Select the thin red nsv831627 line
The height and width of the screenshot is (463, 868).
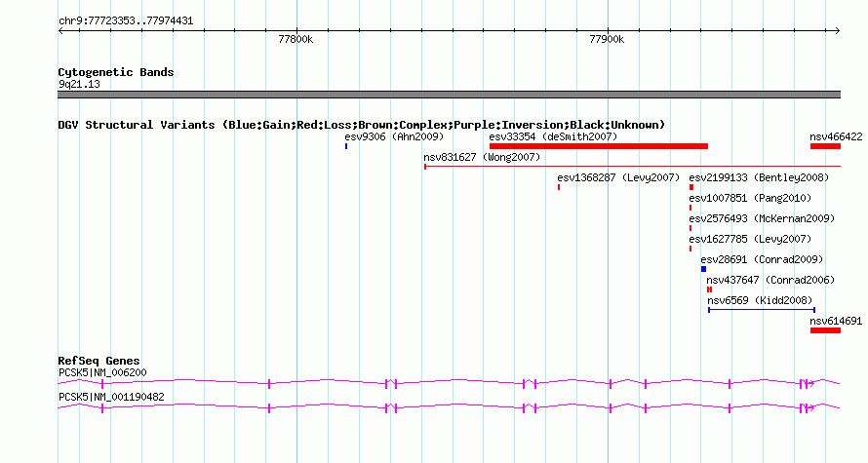tap(632, 166)
